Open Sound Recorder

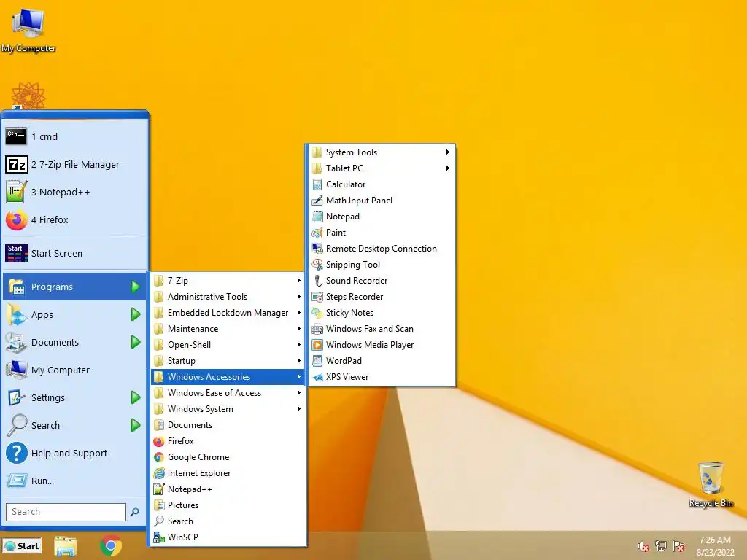tap(381, 281)
